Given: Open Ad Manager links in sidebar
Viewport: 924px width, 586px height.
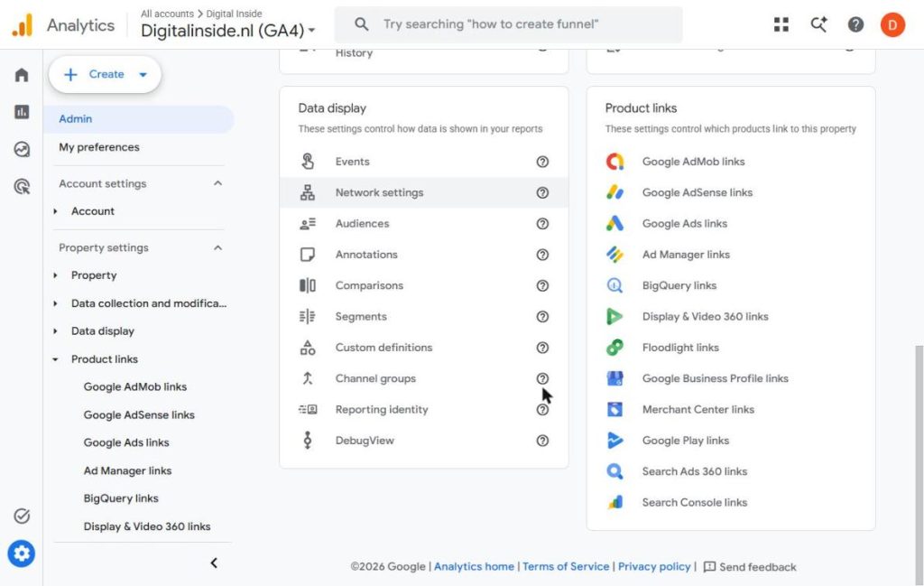Looking at the screenshot, I should point(127,470).
